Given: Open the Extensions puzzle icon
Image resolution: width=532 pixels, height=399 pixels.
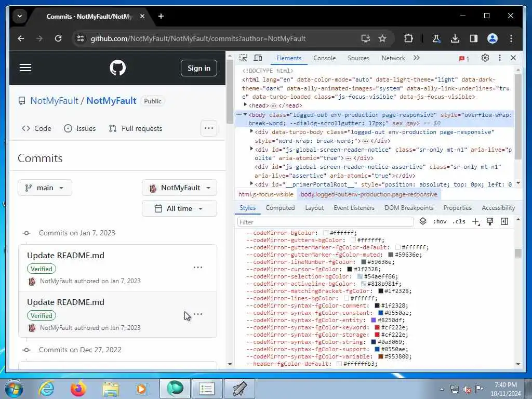Looking at the screenshot, I should [408, 38].
